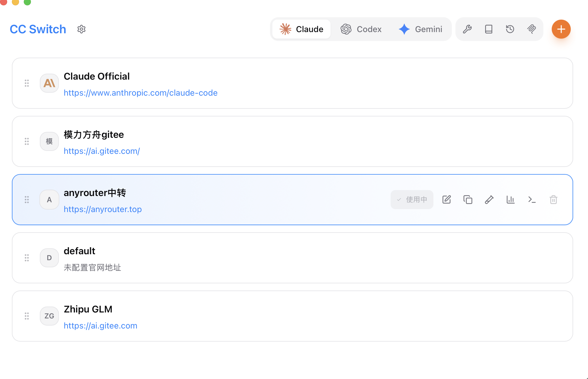The width and height of the screenshot is (588, 379).
Task: Open the settings gear next to CC Switch
Action: click(81, 29)
